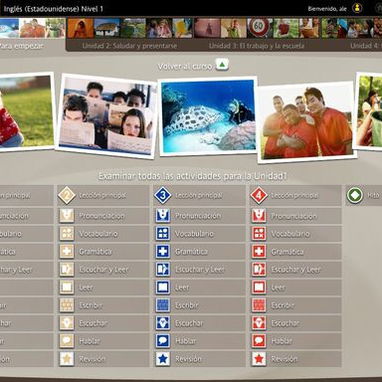Screen dimensions: 382x382
Task: Click the Bienvenido, ale welcome text
Action: [x=327, y=9]
